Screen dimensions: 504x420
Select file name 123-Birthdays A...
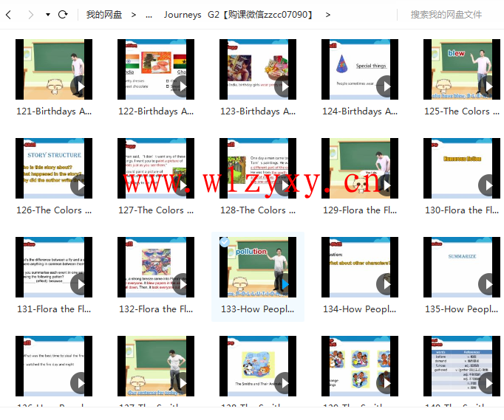click(x=258, y=111)
